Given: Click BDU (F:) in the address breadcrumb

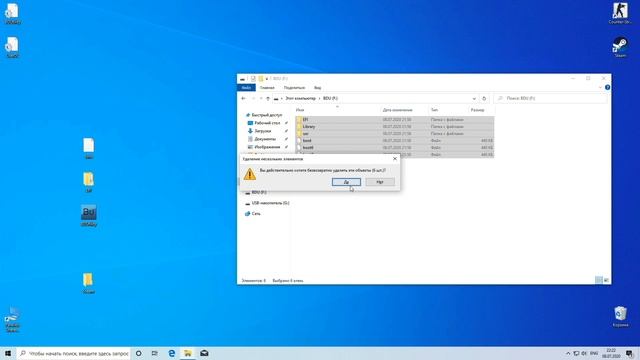Looking at the screenshot, I should 330,98.
